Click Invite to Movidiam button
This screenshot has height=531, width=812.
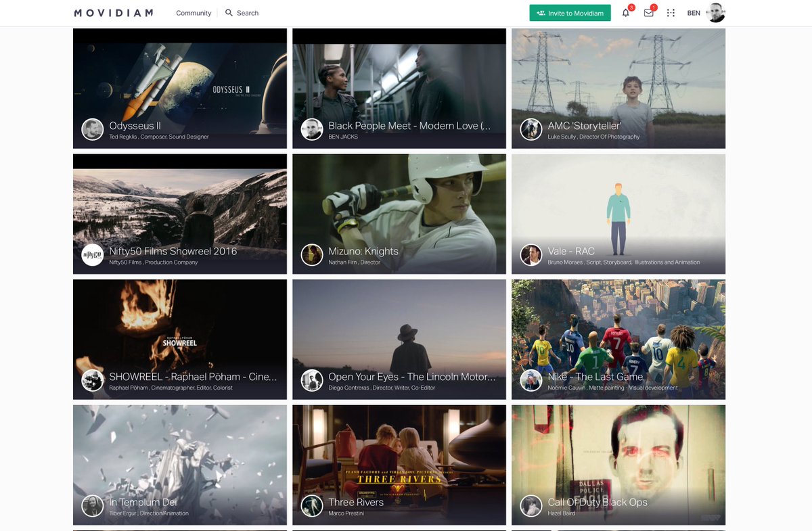point(570,13)
